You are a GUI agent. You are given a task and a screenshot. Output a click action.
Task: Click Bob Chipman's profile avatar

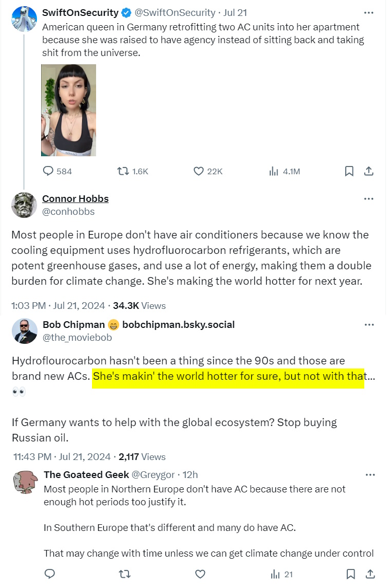point(24,331)
